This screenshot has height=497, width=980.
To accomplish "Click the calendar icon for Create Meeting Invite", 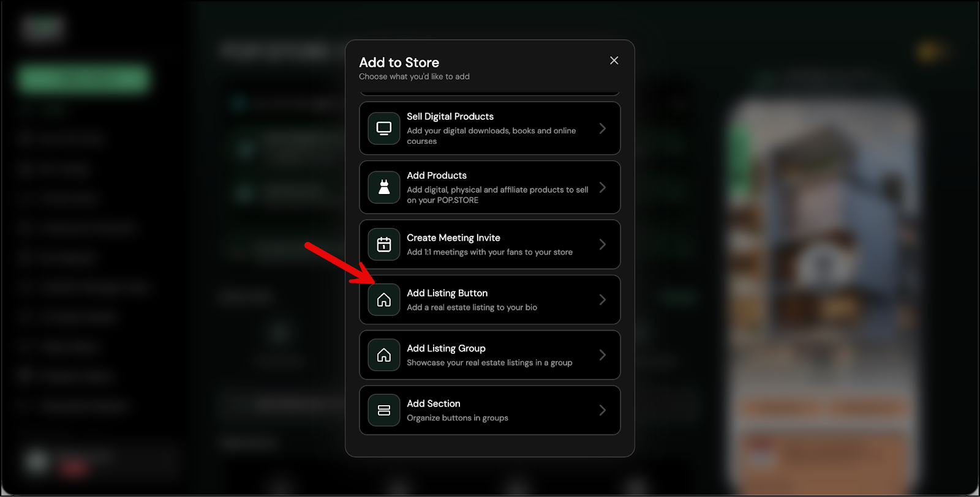I will coord(384,244).
